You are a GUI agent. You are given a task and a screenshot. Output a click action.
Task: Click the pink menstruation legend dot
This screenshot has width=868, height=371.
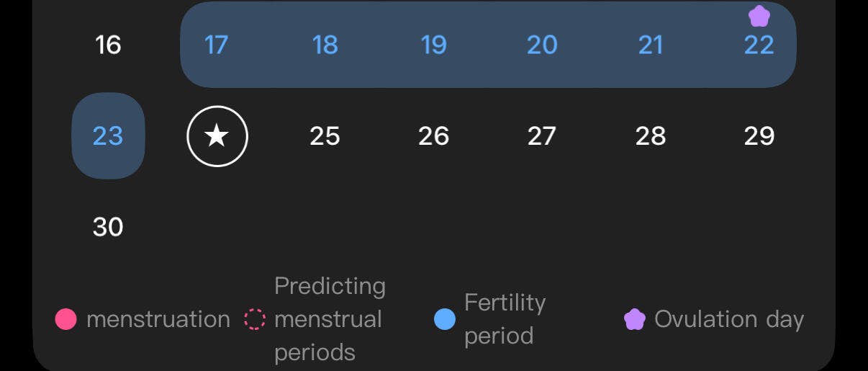point(66,319)
